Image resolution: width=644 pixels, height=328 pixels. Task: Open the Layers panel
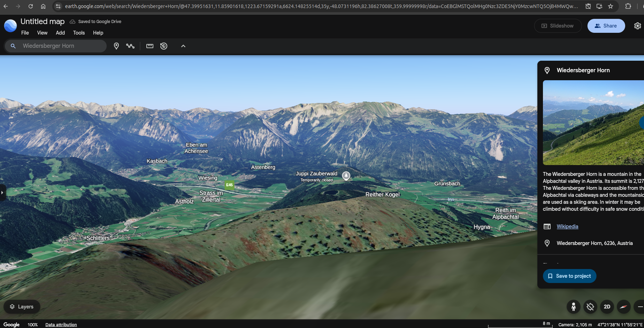pos(22,307)
